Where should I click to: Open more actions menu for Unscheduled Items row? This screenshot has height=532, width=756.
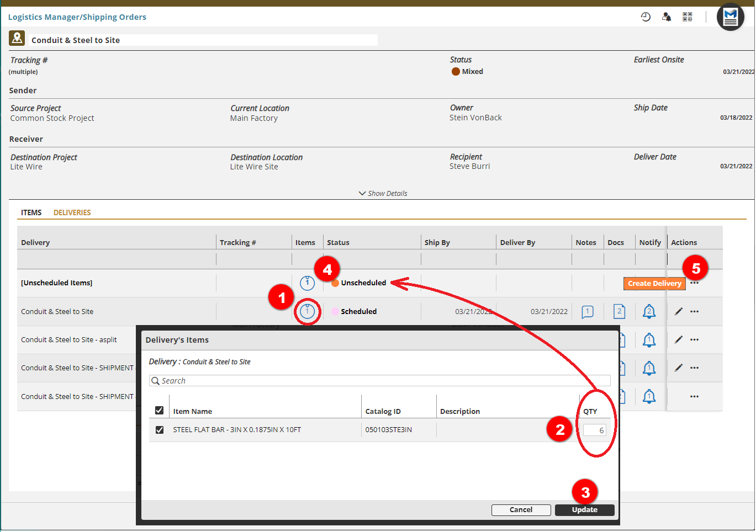[695, 283]
